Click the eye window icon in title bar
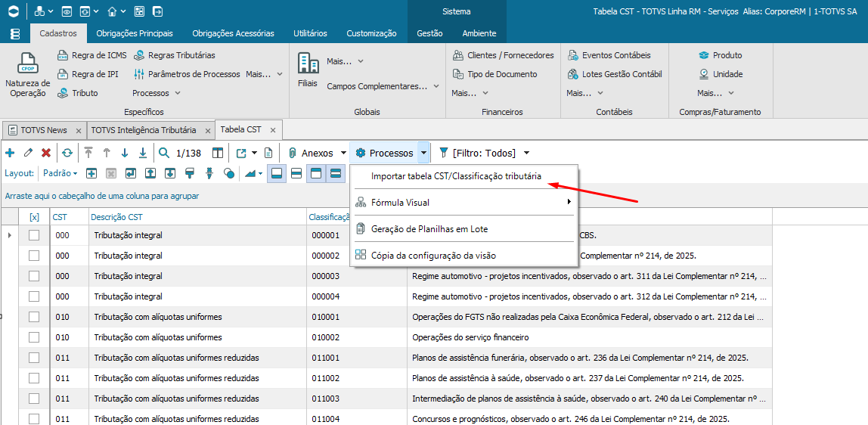The height and width of the screenshot is (425, 868). 67,11
